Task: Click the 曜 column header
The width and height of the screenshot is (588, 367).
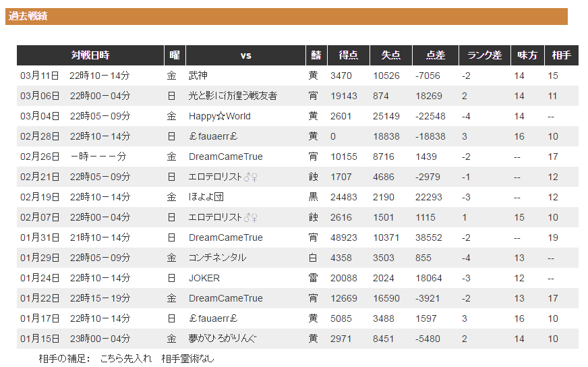Action: coord(175,55)
